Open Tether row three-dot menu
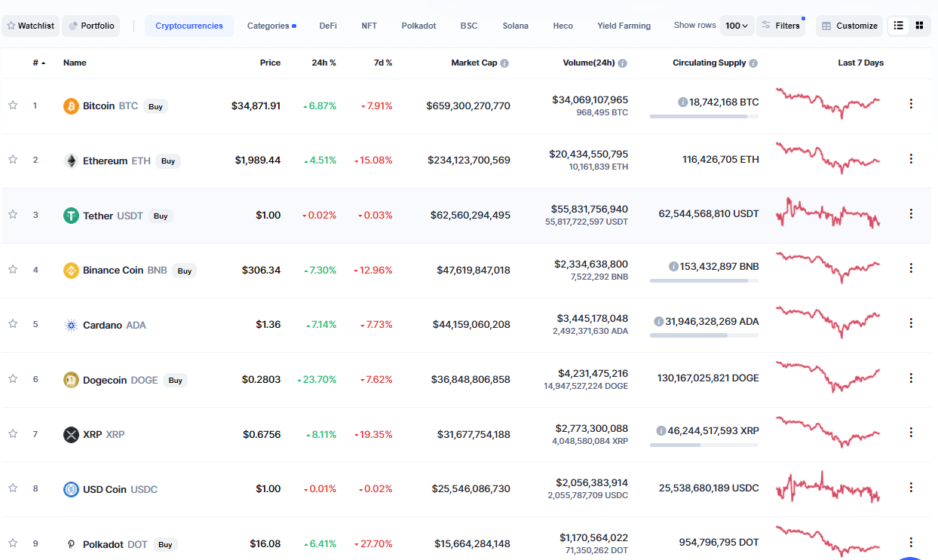Screen dimensions: 938x560 (911, 214)
